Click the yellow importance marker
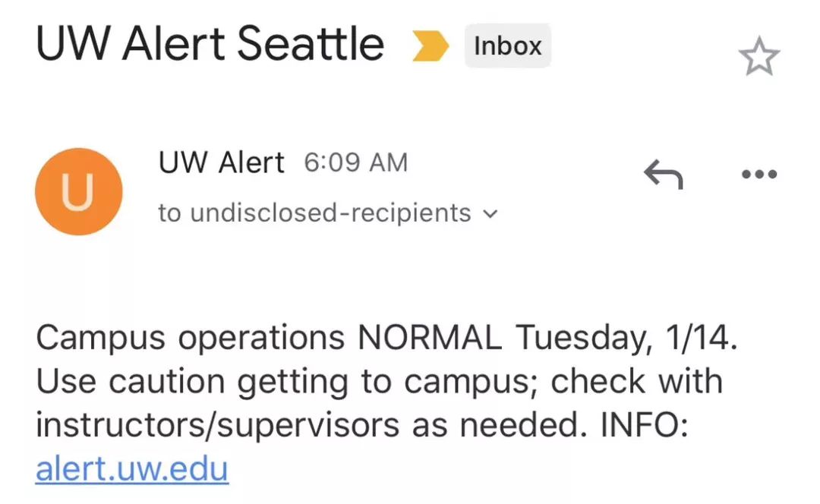This screenshot has width=820, height=504. 430,46
